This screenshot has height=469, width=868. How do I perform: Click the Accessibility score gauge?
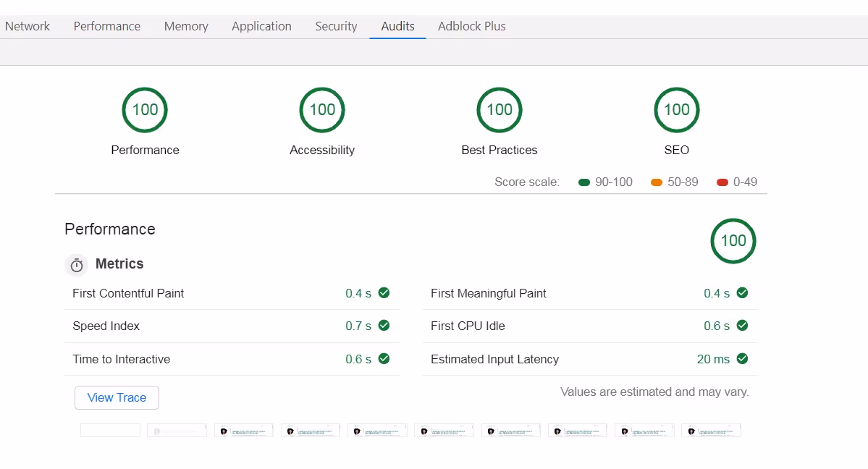click(321, 109)
